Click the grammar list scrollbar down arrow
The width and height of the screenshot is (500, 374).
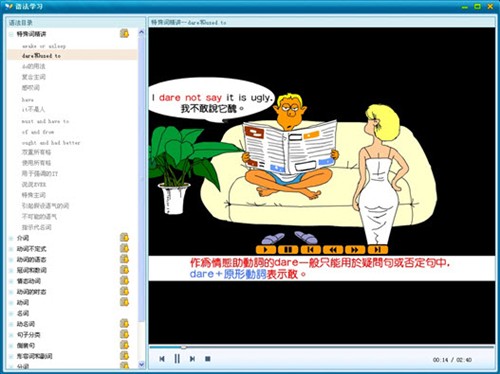[141, 364]
